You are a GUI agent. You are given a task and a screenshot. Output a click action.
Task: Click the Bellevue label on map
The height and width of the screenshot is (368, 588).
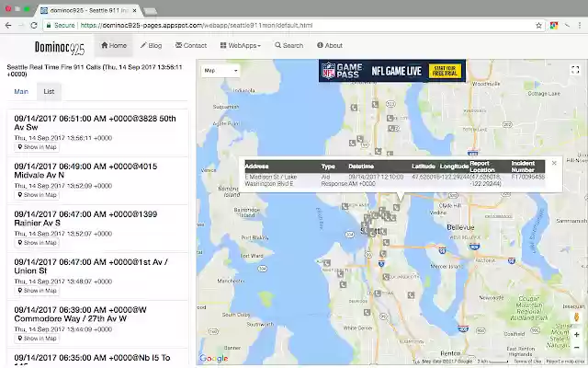click(x=460, y=227)
